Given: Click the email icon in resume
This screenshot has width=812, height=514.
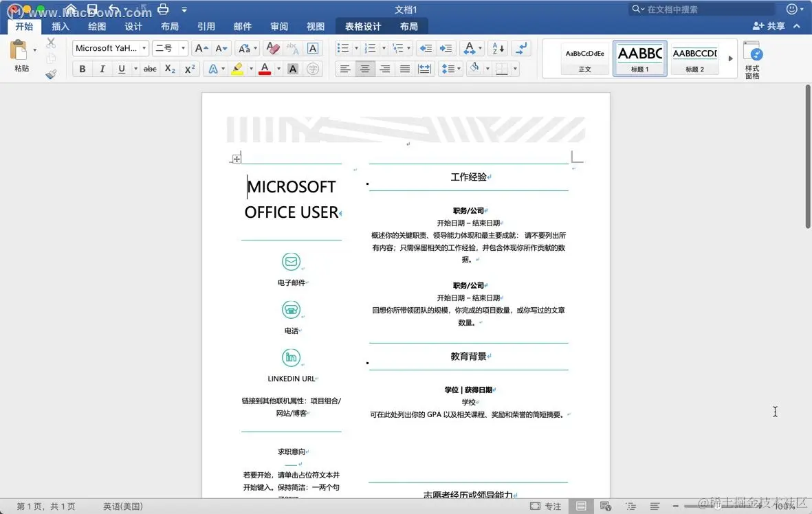Looking at the screenshot, I should tap(291, 261).
